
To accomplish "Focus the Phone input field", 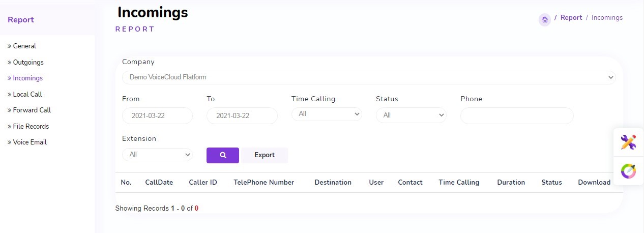I will tap(516, 115).
